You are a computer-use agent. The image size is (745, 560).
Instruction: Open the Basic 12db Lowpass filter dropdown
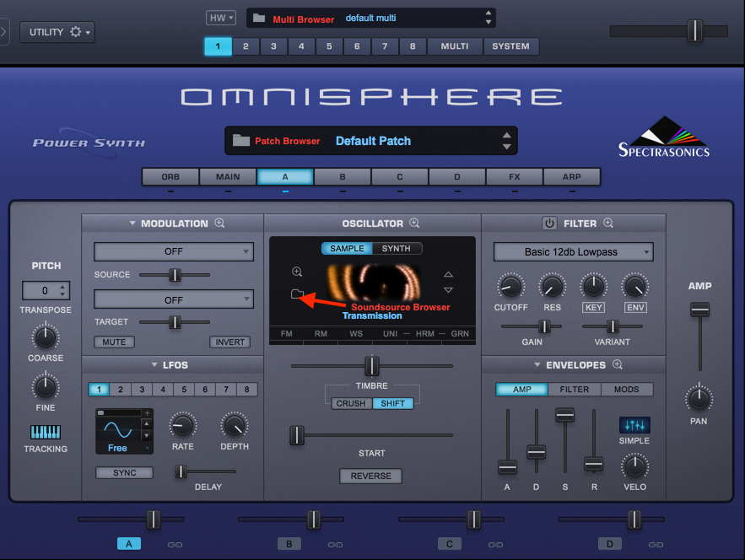pyautogui.click(x=574, y=251)
